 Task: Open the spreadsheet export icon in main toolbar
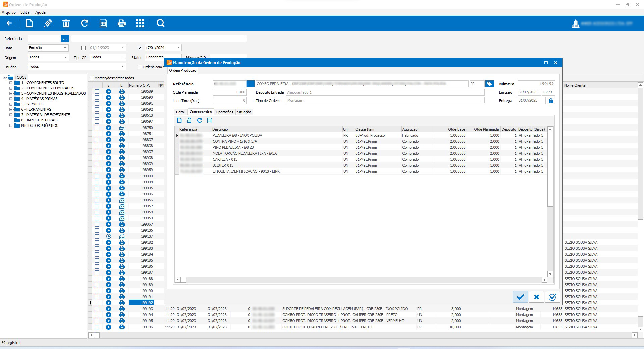coord(103,23)
